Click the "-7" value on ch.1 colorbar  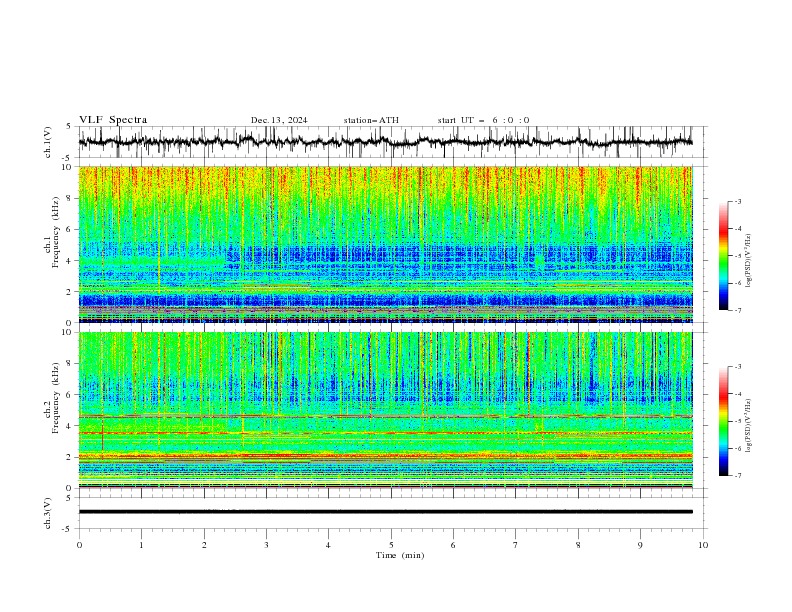click(738, 310)
